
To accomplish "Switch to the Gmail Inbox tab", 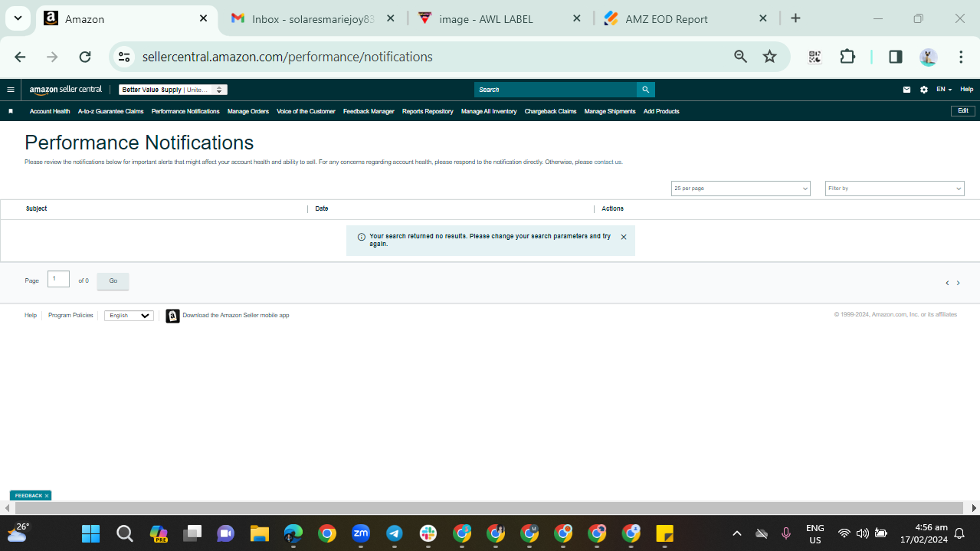I will click(313, 19).
